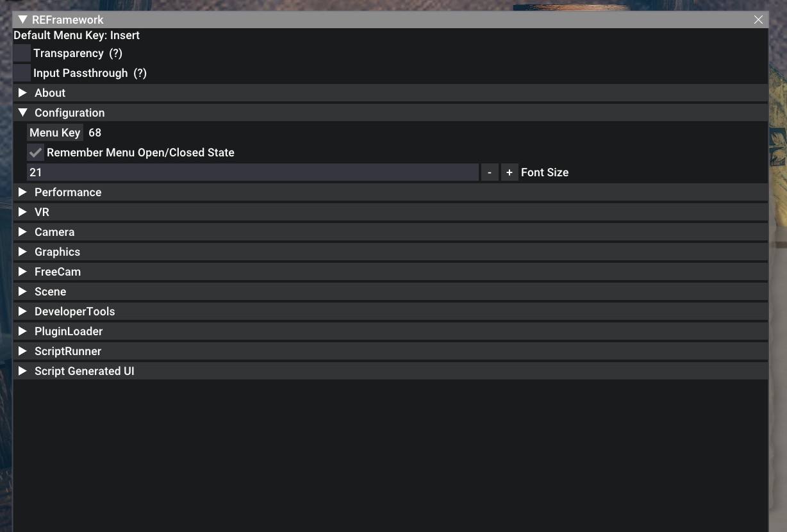Click the "Font Size" label
This screenshot has height=532, width=787.
545,172
